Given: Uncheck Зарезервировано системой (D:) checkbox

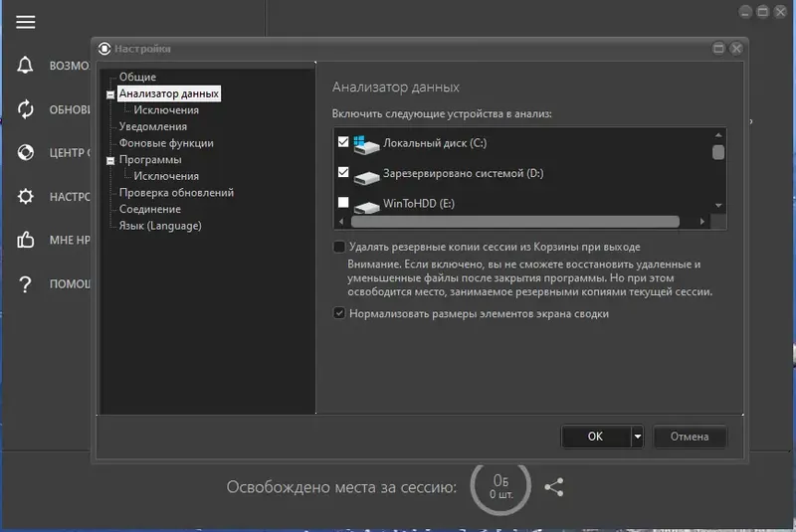Looking at the screenshot, I should coord(343,172).
